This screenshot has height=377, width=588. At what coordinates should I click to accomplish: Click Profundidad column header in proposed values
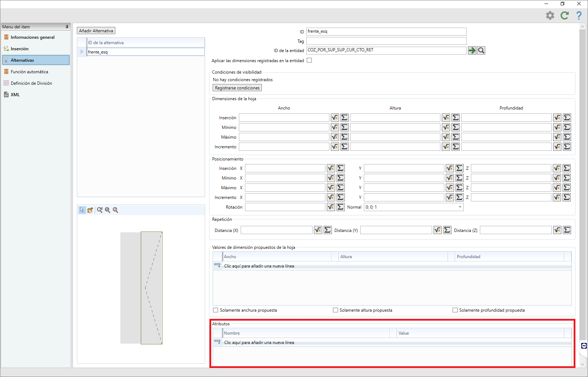click(510, 257)
